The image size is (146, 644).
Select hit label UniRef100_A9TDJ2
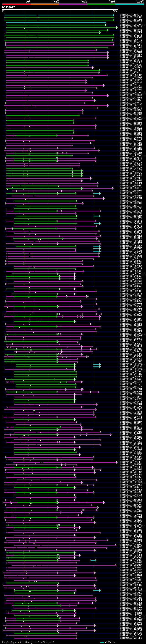131,85
